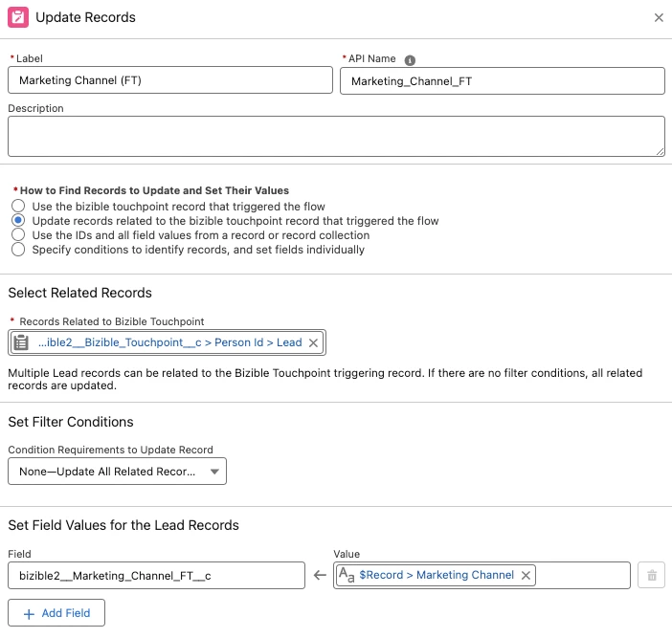
Task: Click the API Name info icon
Action: 410,58
